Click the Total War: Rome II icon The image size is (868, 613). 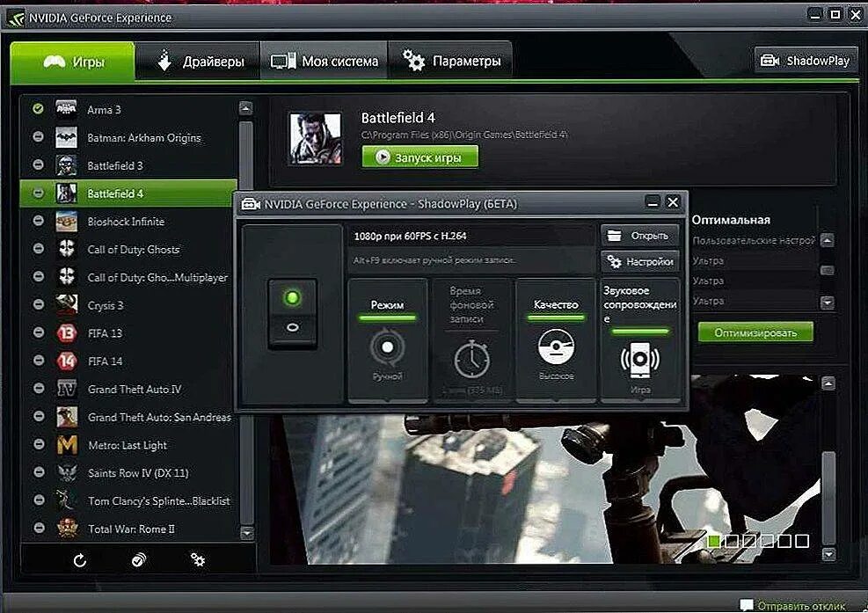tap(67, 529)
